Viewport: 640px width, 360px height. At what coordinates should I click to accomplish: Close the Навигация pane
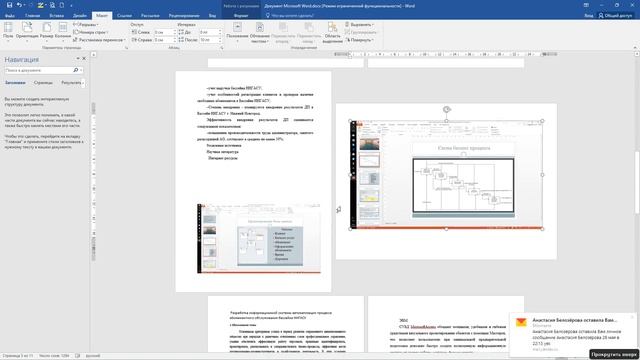pyautogui.click(x=84, y=59)
